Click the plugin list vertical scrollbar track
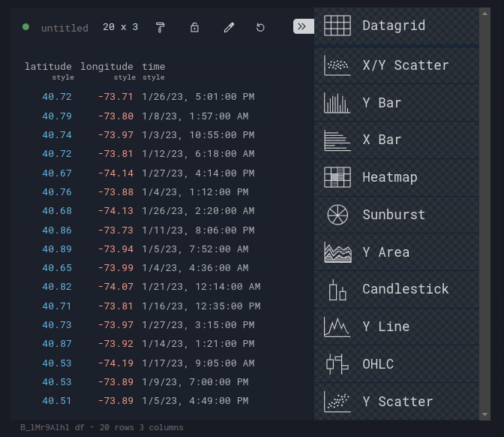 point(484,214)
